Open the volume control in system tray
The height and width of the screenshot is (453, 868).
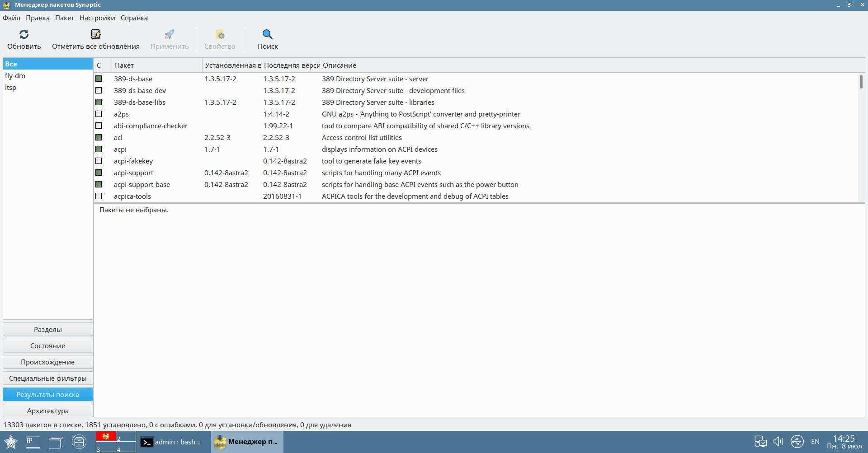point(778,442)
